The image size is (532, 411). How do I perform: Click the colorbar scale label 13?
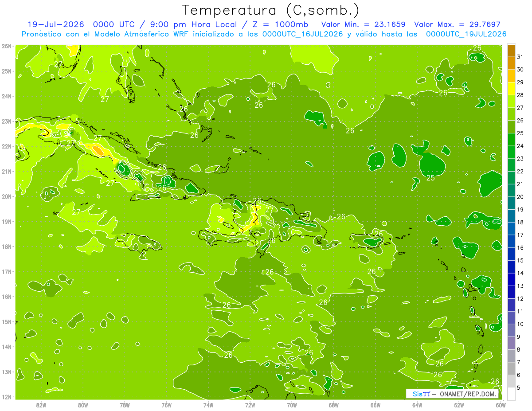[x=520, y=286]
